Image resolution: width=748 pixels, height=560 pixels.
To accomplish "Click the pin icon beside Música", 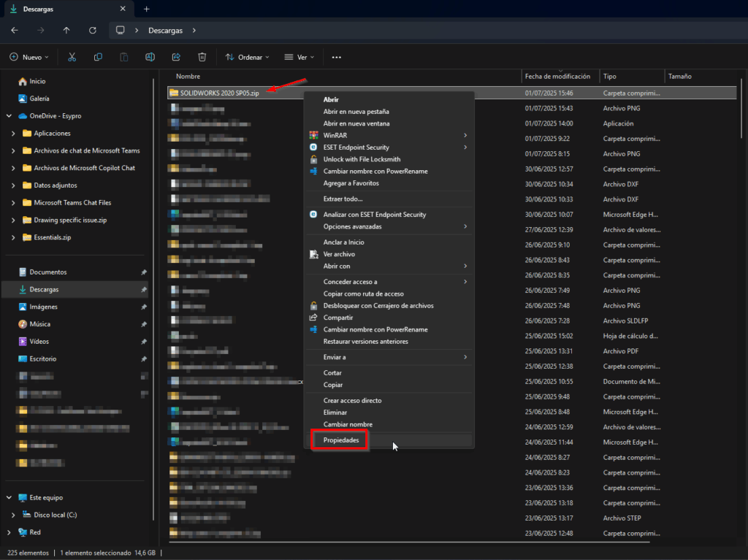I will [144, 324].
